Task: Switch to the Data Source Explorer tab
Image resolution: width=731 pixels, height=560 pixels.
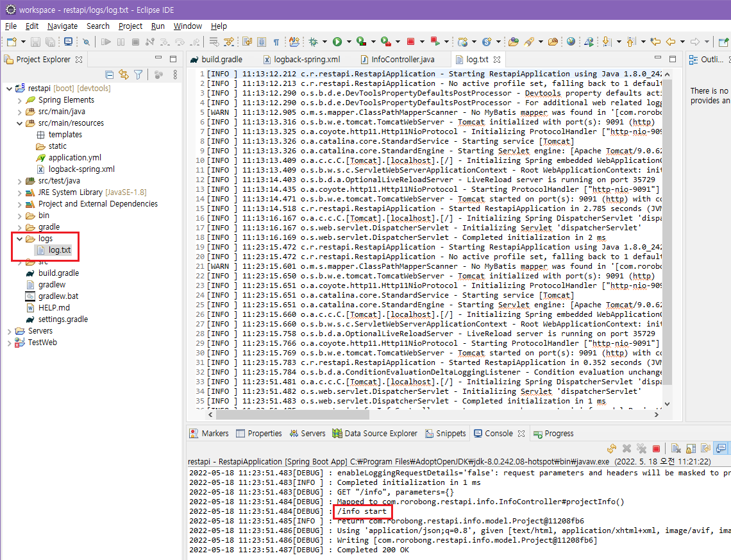Action: click(x=375, y=433)
